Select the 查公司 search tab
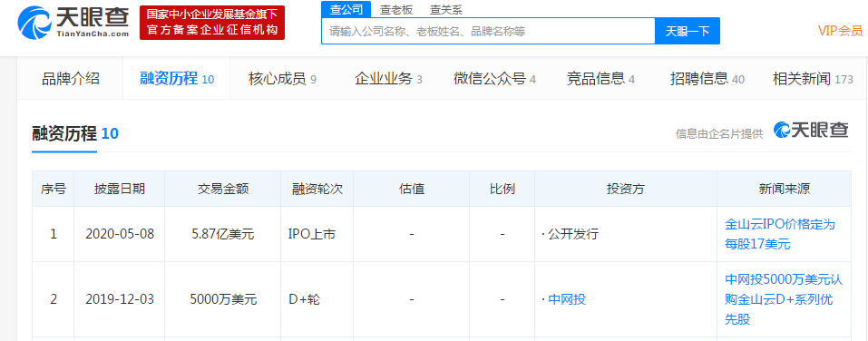 346,9
